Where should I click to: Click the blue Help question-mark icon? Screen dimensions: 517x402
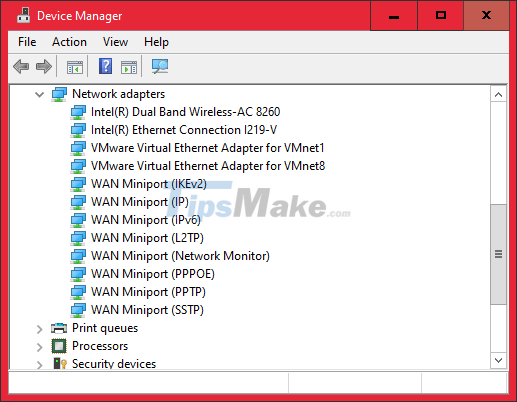coord(105,66)
